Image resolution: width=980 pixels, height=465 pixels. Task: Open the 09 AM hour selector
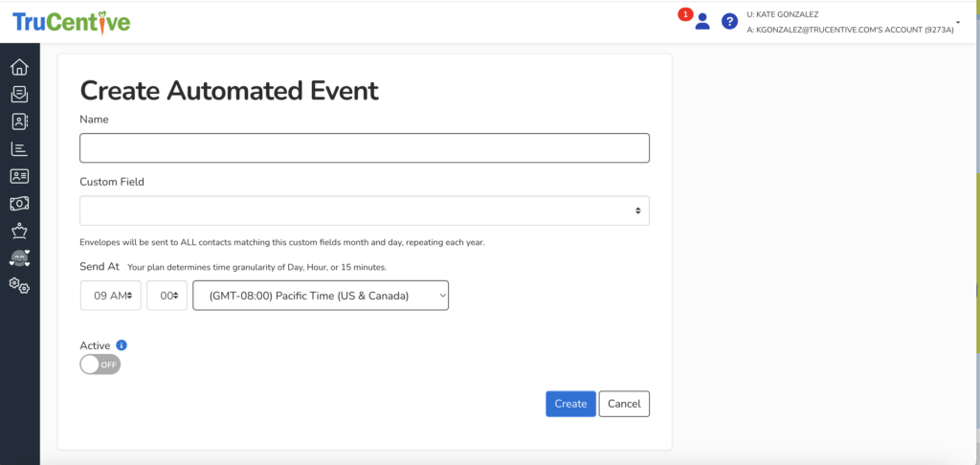[111, 296]
